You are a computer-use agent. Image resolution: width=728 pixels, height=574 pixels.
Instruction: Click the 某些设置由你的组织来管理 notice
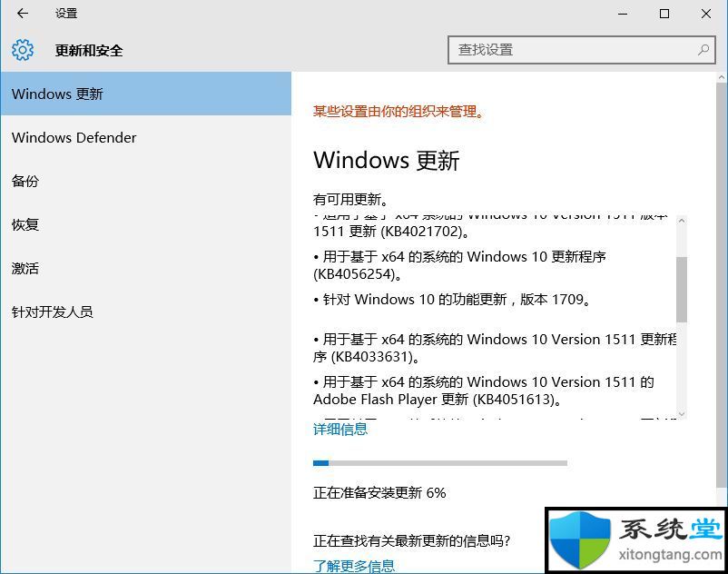click(x=398, y=112)
